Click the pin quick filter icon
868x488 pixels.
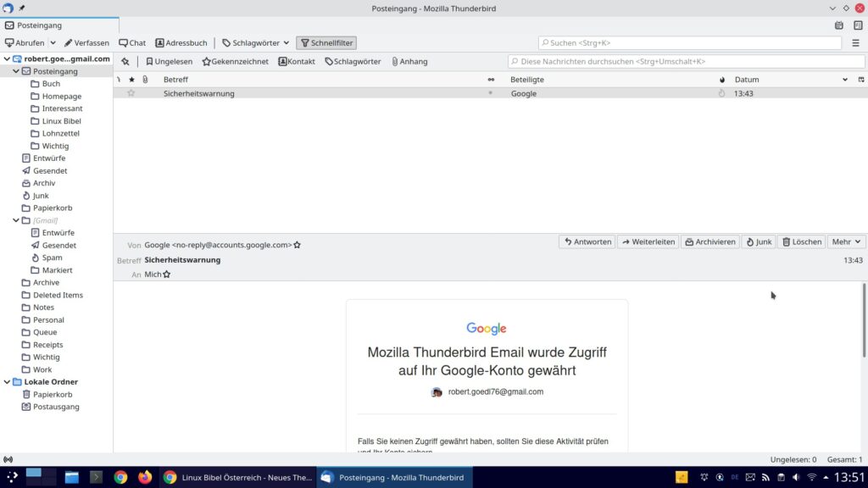click(x=125, y=61)
